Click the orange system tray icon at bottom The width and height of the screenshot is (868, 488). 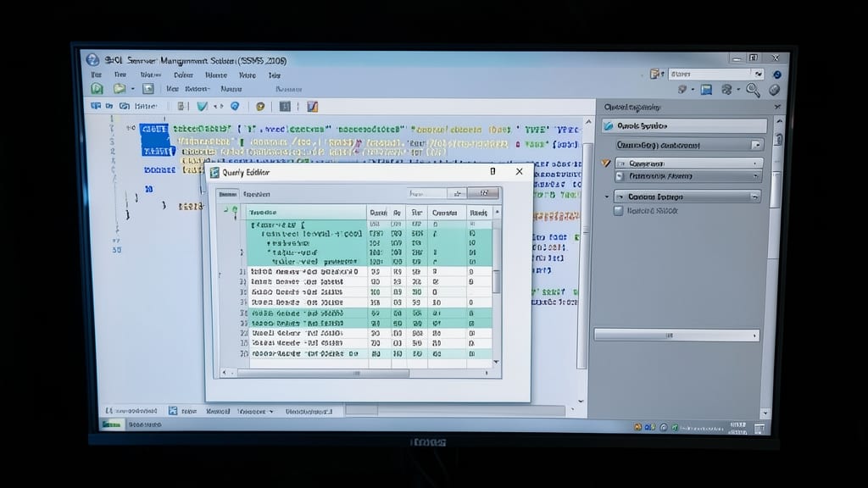pyautogui.click(x=637, y=427)
